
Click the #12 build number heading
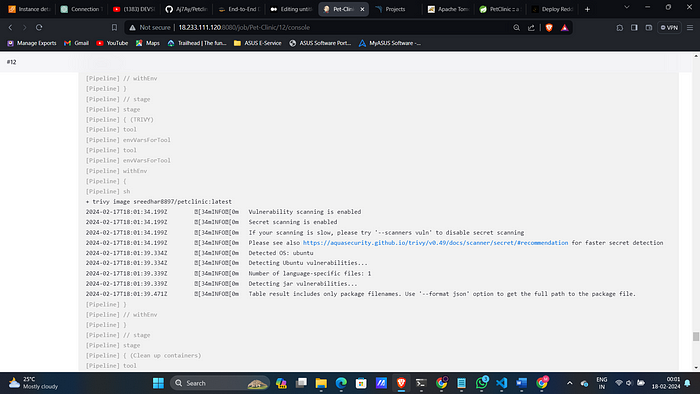point(12,62)
